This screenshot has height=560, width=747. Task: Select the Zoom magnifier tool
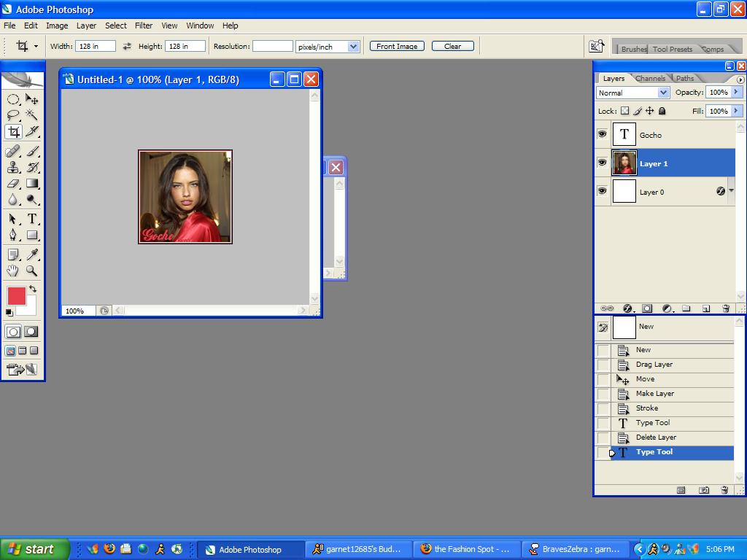click(32, 271)
